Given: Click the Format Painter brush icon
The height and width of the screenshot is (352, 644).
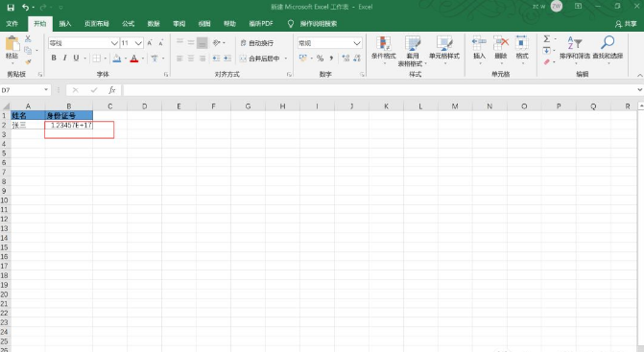Looking at the screenshot, I should tap(28, 61).
